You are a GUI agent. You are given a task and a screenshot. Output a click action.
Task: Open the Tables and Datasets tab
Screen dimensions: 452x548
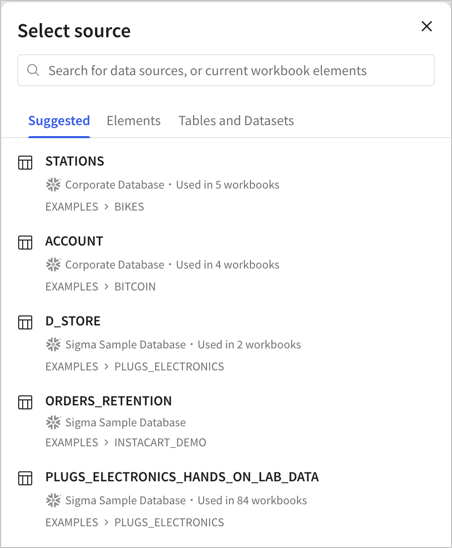click(x=236, y=121)
